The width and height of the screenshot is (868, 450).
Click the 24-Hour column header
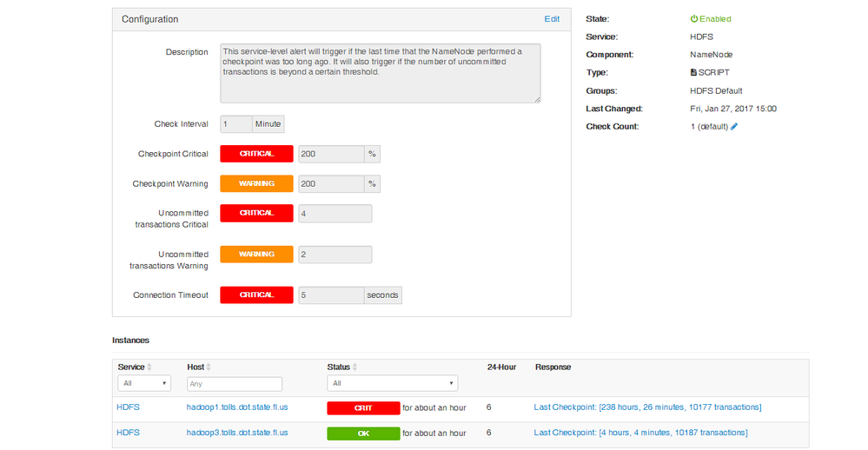501,367
